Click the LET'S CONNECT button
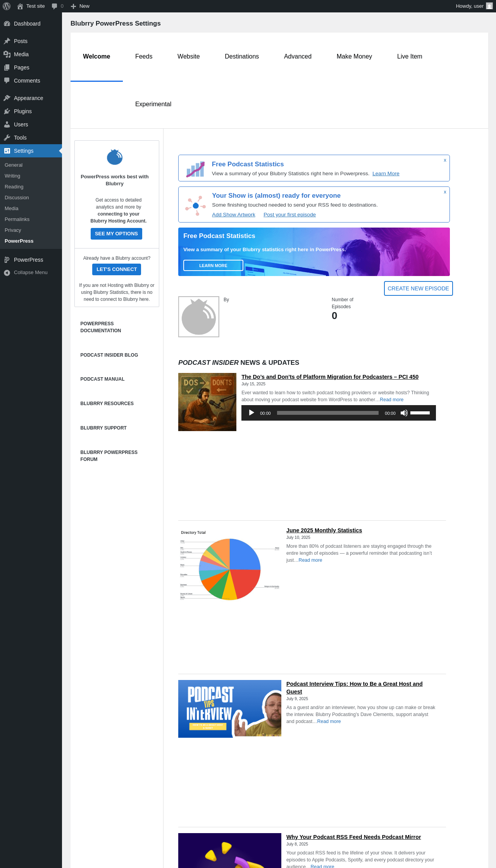Screen dimensions: 496x868 [117, 269]
